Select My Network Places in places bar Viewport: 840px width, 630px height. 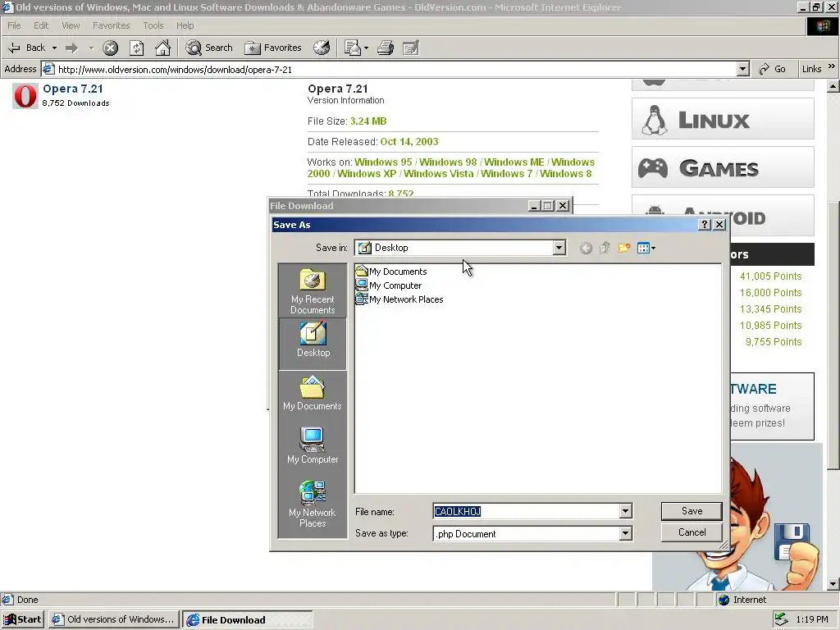313,504
